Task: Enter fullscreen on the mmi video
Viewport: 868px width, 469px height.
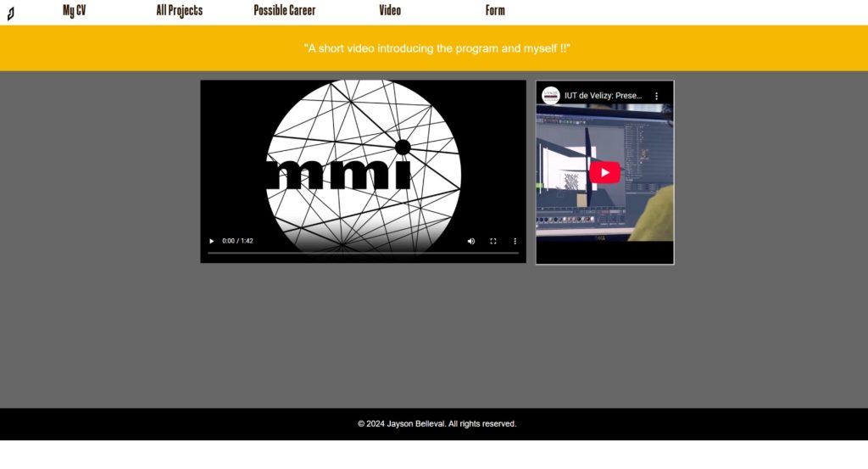Action: [493, 241]
